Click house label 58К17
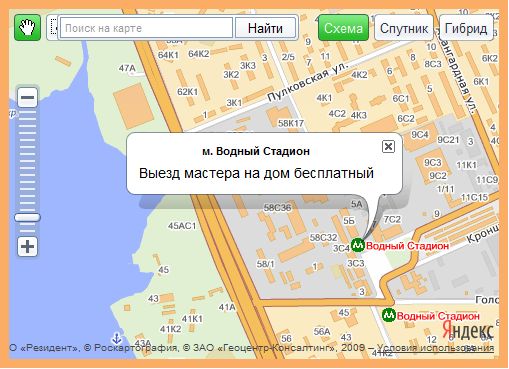Viewport: 509px width, 369px height. (291, 123)
